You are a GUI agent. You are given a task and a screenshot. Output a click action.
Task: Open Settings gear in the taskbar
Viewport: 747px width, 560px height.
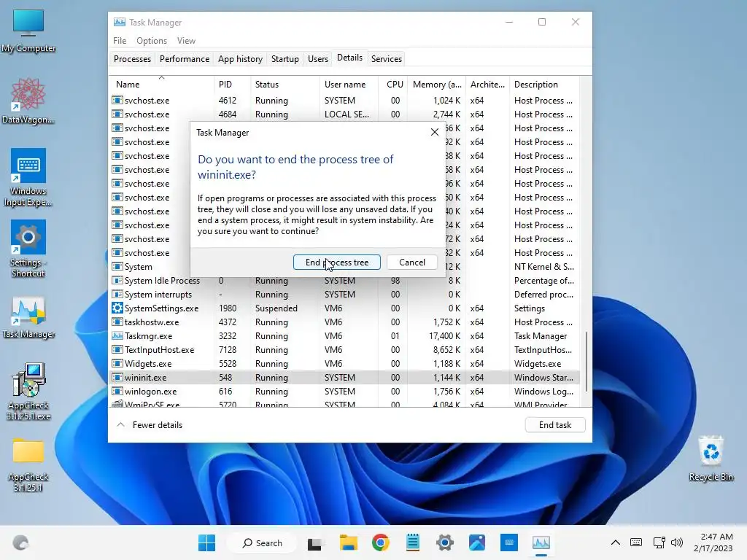(x=444, y=542)
